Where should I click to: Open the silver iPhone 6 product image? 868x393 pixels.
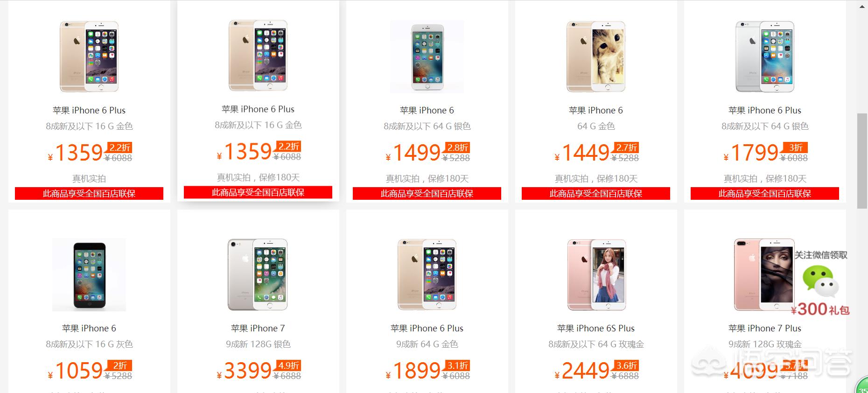[427, 56]
